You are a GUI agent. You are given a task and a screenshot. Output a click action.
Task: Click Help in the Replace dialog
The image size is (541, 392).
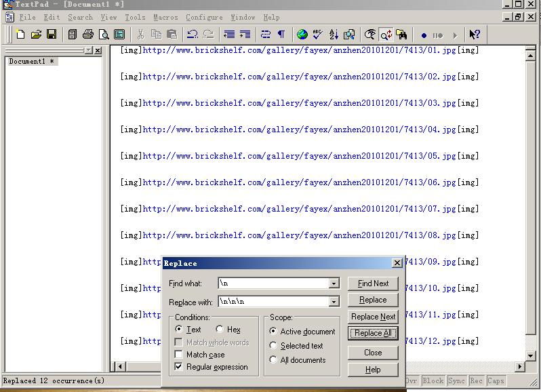coord(373,370)
